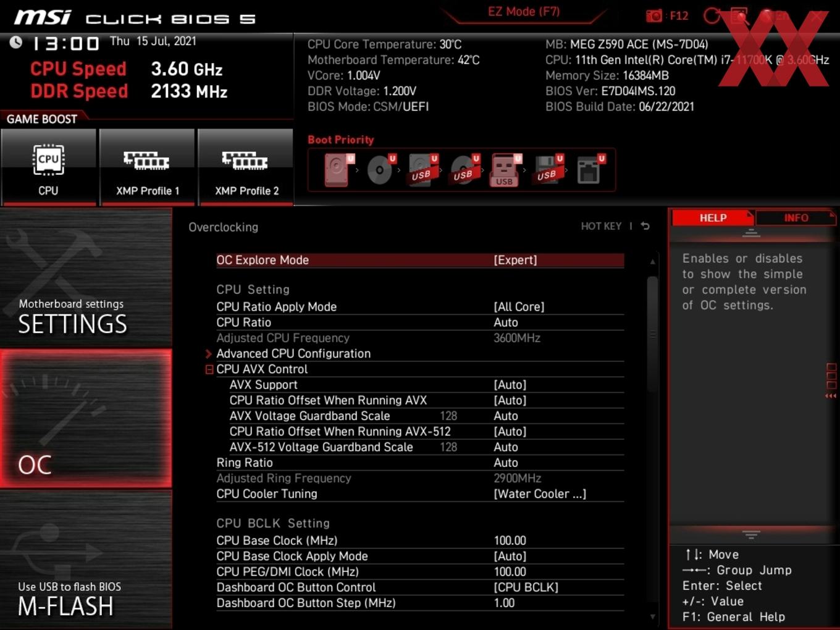Click the CPU Ratio Auto value field
Image resolution: width=840 pixels, height=630 pixels.
(x=506, y=322)
